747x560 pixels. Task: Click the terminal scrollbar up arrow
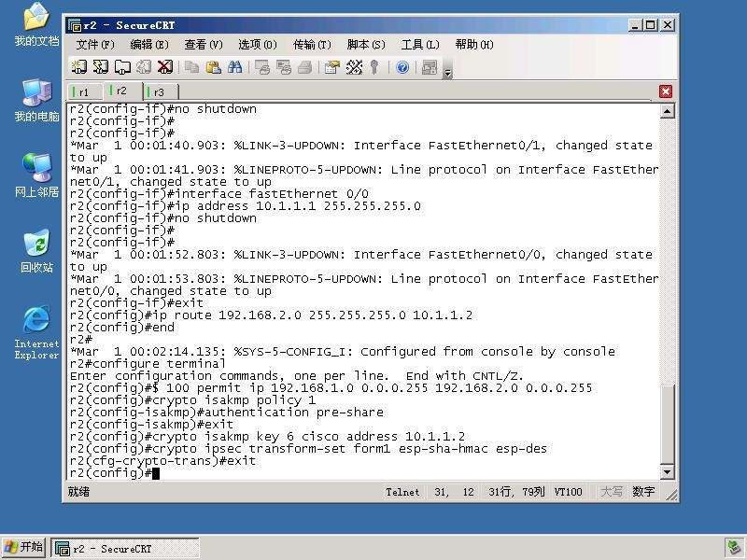[667, 111]
